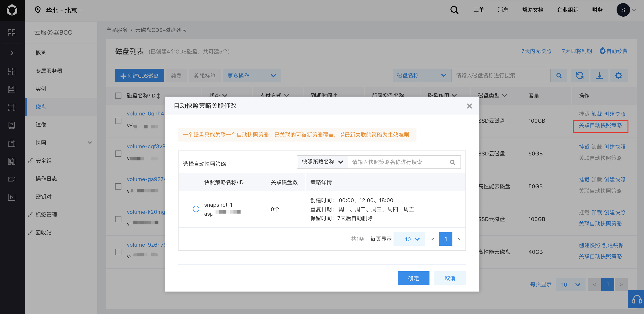The image size is (644, 314).
Task: Open the 快照策略名称 filter dropdown
Action: click(322, 162)
